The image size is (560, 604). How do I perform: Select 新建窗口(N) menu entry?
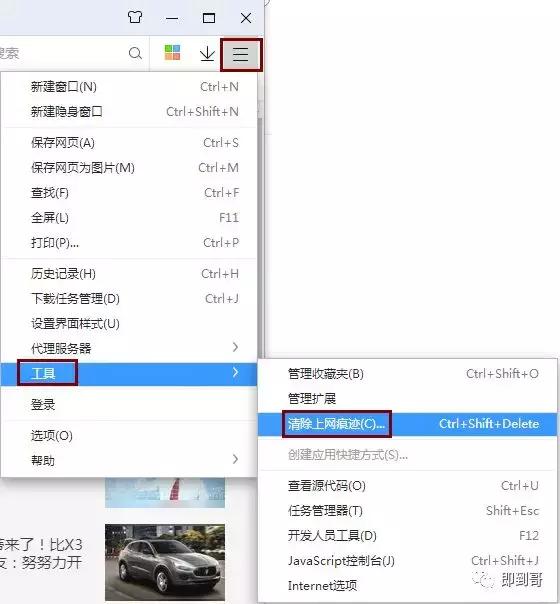pos(129,87)
